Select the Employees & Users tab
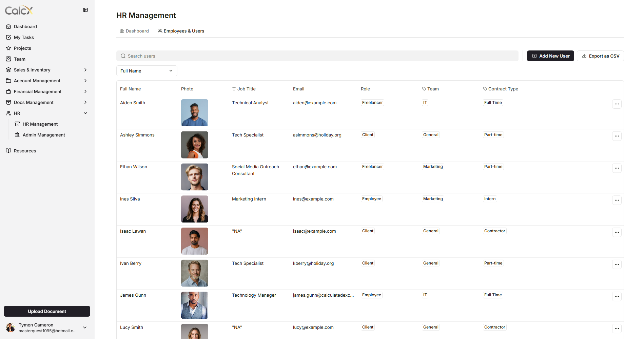The width and height of the screenshot is (644, 339). point(181,31)
